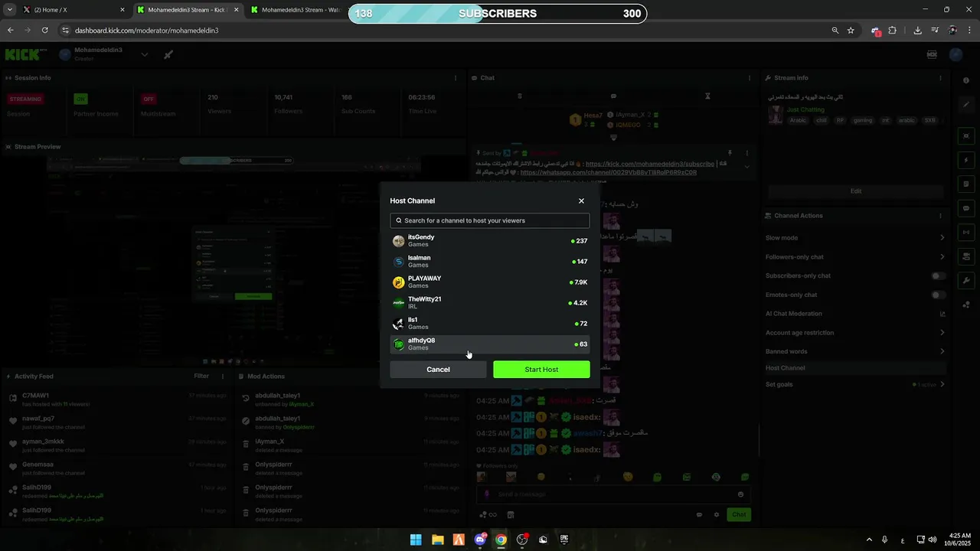Open the Activity Feed Filter
This screenshot has width=980, height=551.
point(201,376)
